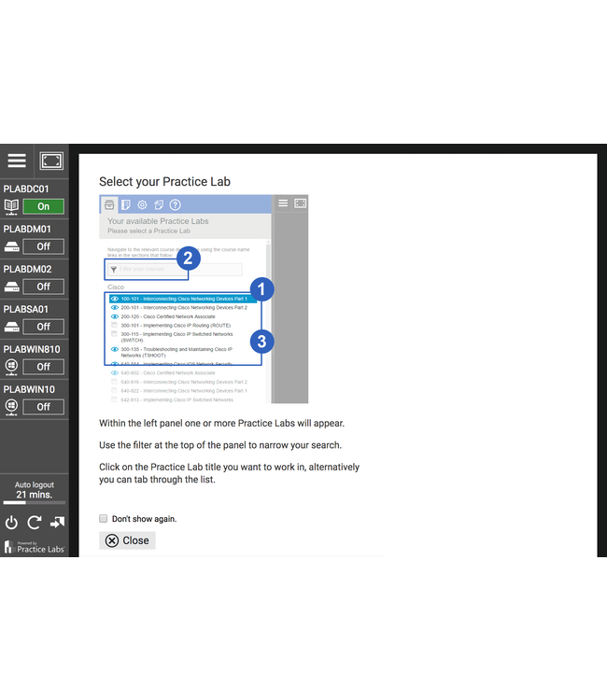Toggle power for PLABDM02
This screenshot has width=607, height=700.
pos(43,287)
